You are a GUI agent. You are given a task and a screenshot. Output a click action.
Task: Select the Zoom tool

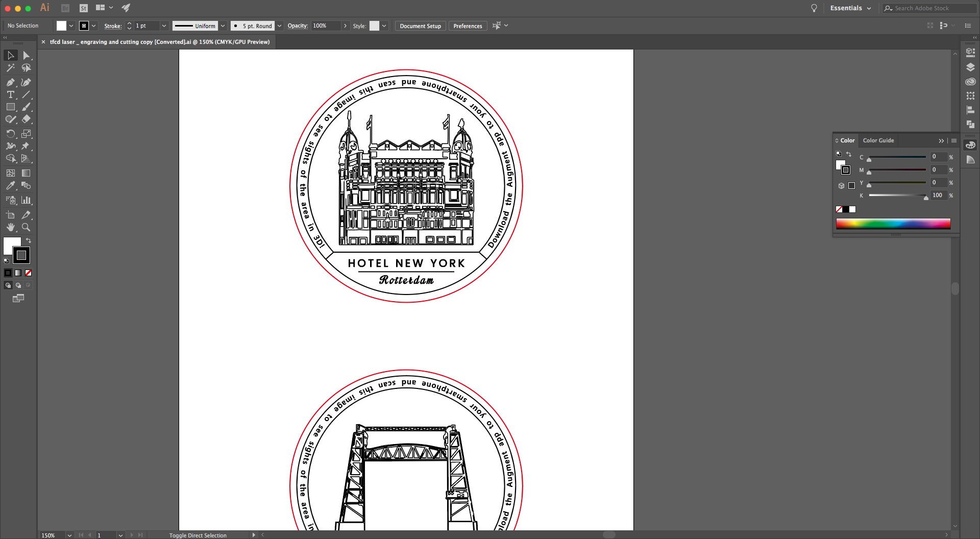(27, 227)
